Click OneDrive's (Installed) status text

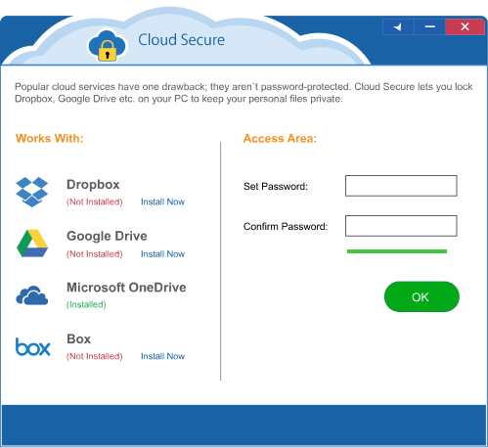86,304
